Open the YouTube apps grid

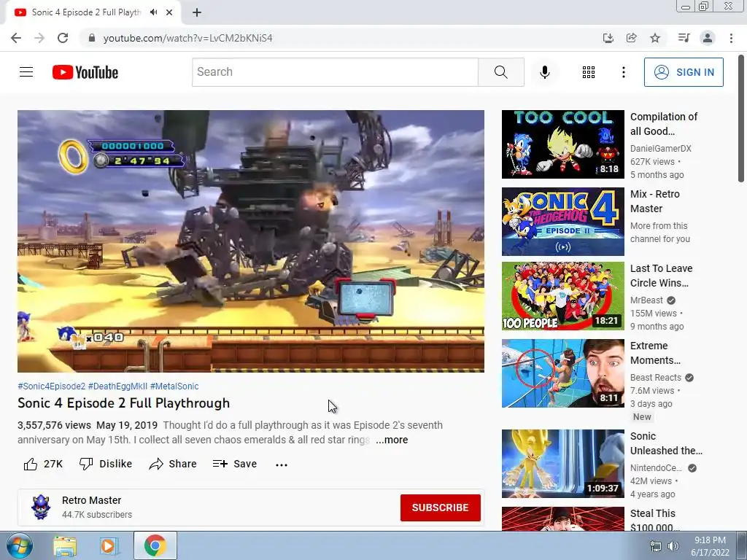589,72
